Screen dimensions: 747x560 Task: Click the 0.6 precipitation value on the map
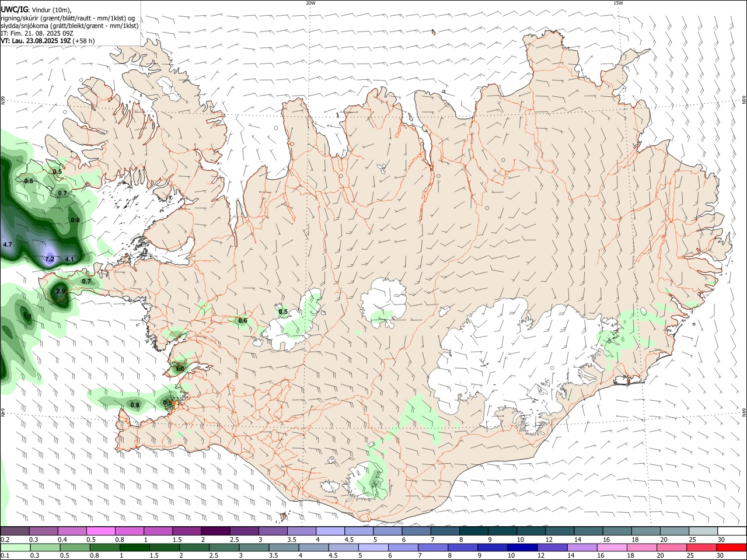(243, 320)
